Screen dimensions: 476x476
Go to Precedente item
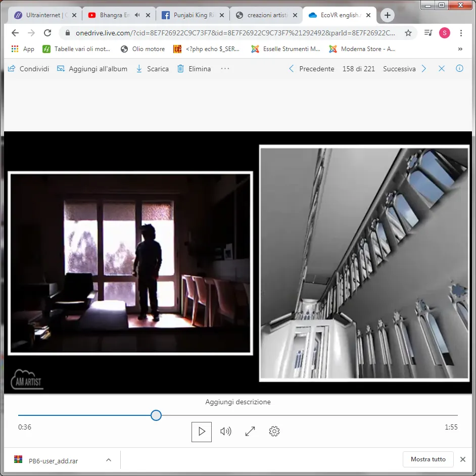point(311,69)
